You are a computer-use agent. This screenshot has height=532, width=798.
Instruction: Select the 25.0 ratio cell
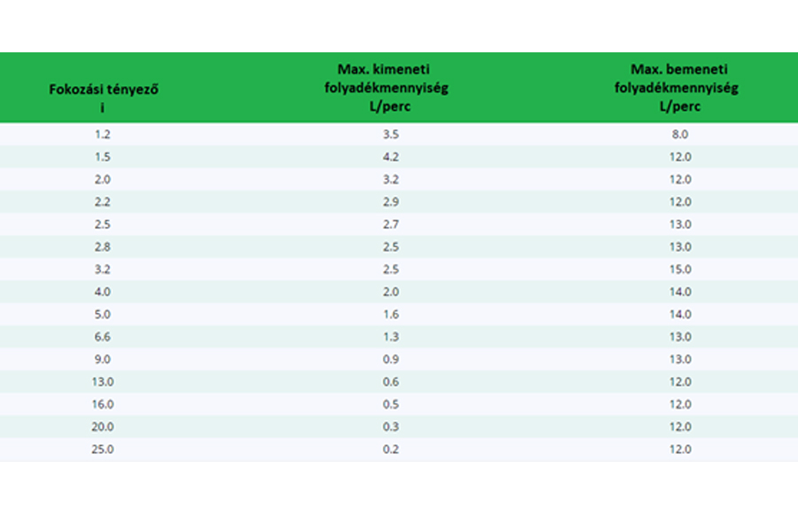point(102,449)
